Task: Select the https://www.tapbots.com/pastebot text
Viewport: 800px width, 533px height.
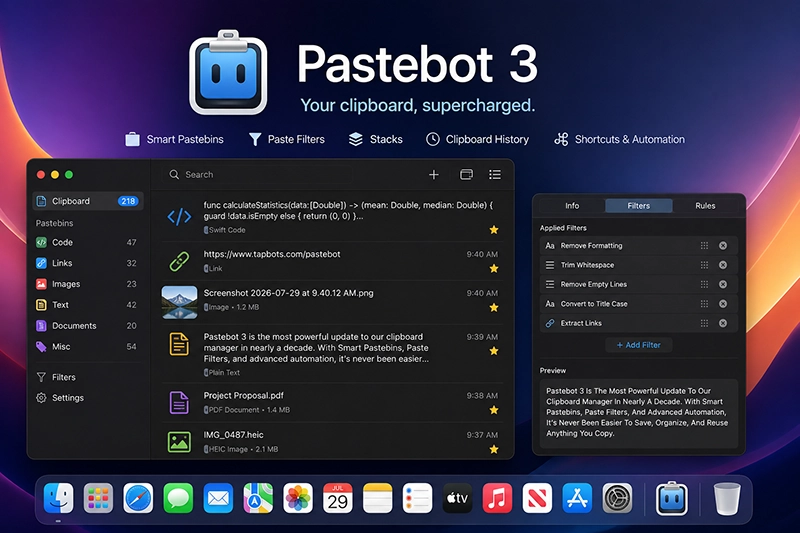Action: (272, 254)
